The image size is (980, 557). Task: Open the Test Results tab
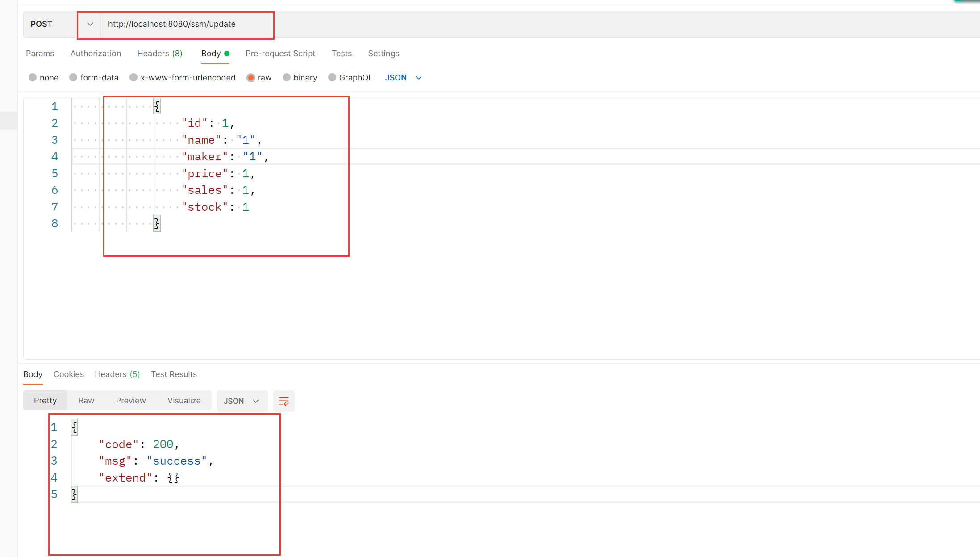coord(174,374)
